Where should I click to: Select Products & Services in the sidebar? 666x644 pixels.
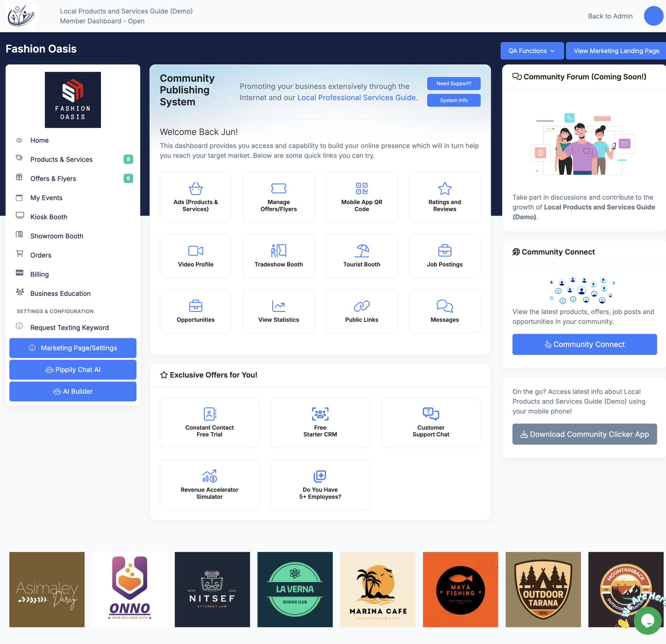pyautogui.click(x=61, y=159)
